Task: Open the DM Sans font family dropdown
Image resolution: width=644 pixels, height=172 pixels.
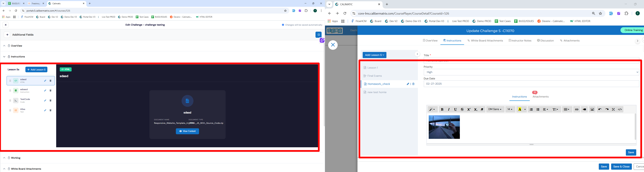Action: pyautogui.click(x=495, y=110)
